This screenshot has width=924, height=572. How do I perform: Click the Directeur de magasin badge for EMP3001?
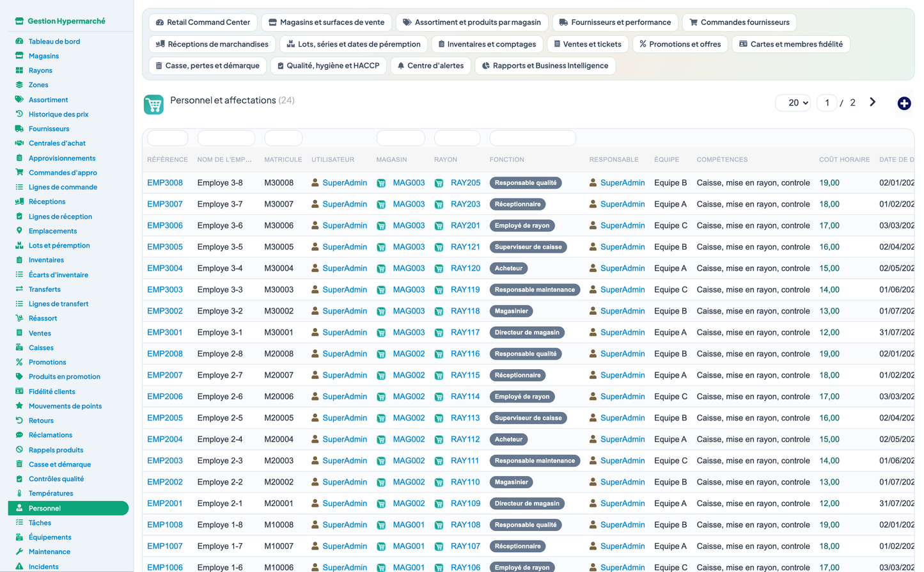click(x=527, y=333)
